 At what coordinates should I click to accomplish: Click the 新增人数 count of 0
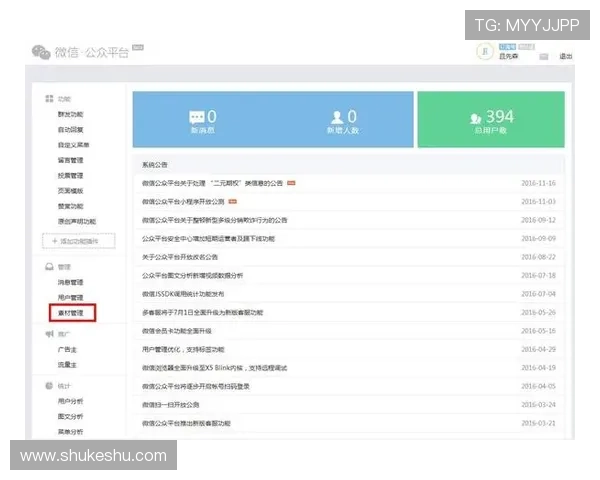[x=352, y=116]
